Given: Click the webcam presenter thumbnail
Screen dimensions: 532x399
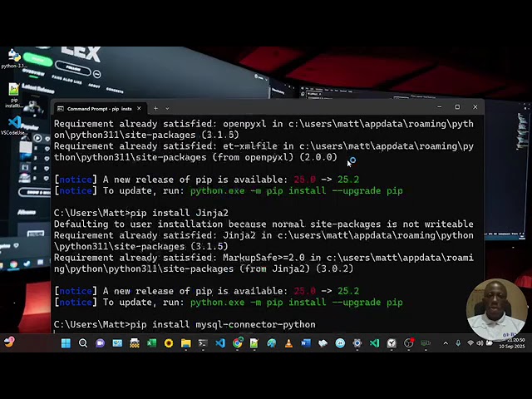Looking at the screenshot, I should pos(497,309).
